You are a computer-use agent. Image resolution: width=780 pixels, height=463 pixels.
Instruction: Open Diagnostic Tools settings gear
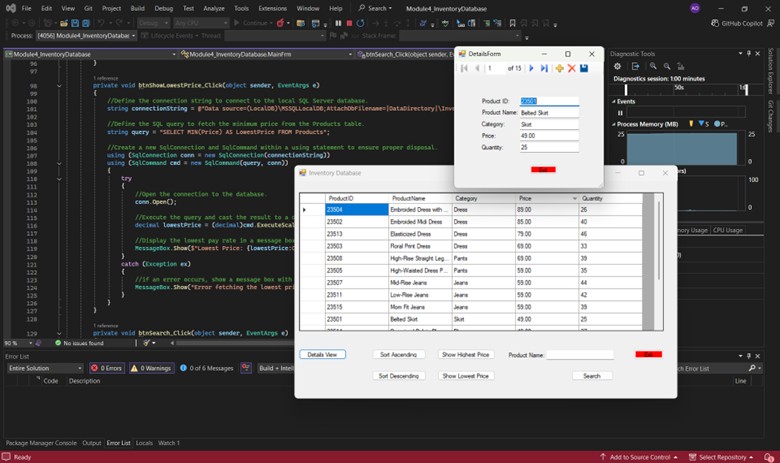[x=617, y=66]
